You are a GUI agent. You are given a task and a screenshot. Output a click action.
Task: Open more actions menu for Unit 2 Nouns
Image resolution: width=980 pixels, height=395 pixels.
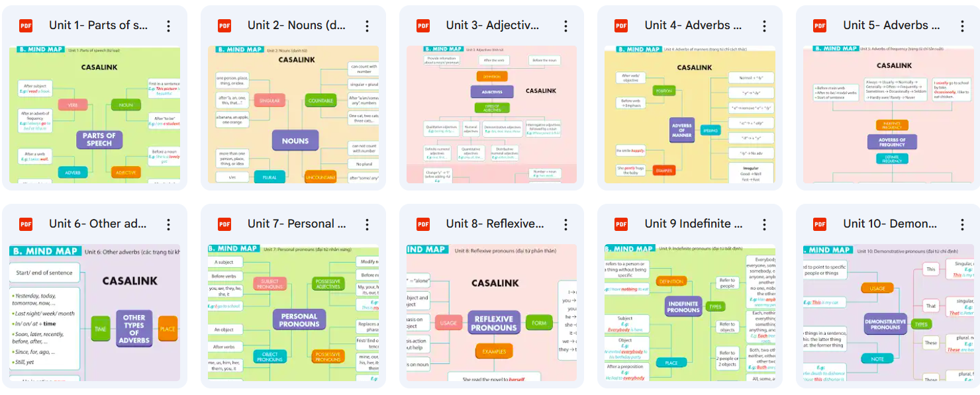tap(367, 26)
